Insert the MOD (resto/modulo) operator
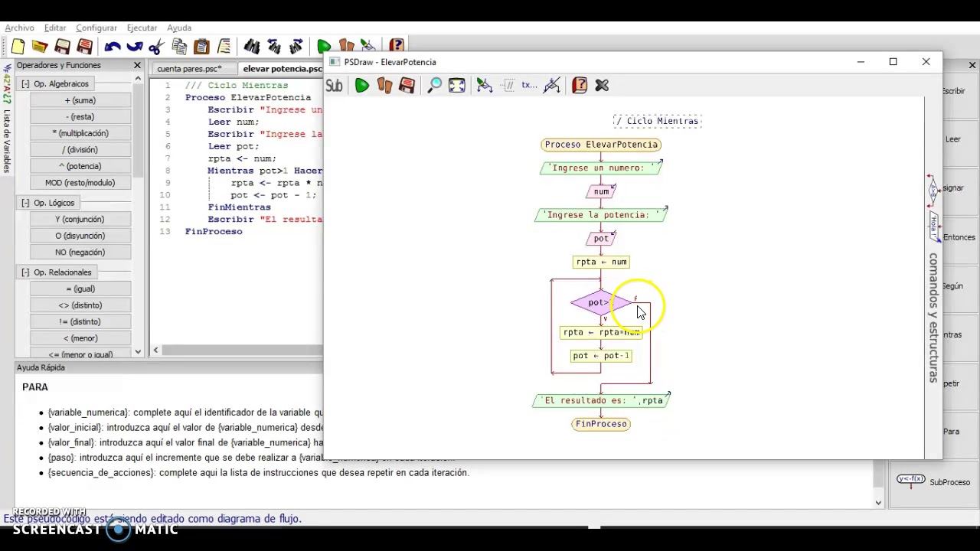The height and width of the screenshot is (551, 980). pos(80,183)
